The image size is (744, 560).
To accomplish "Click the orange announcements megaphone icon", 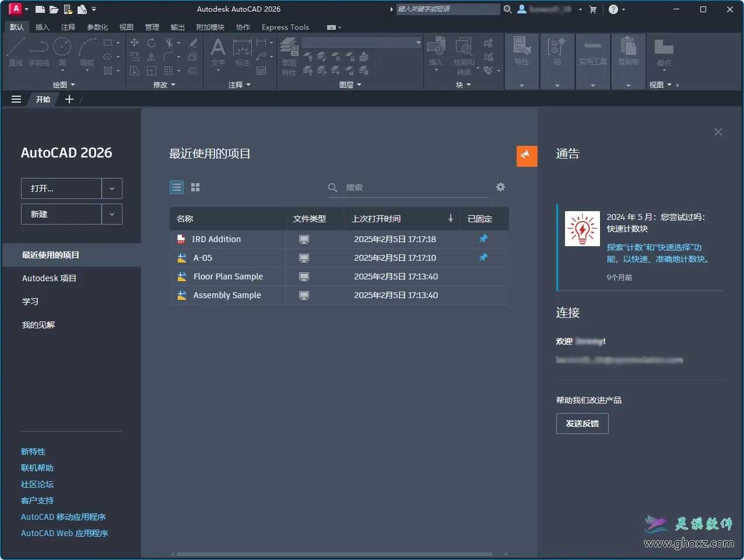I will click(x=527, y=156).
